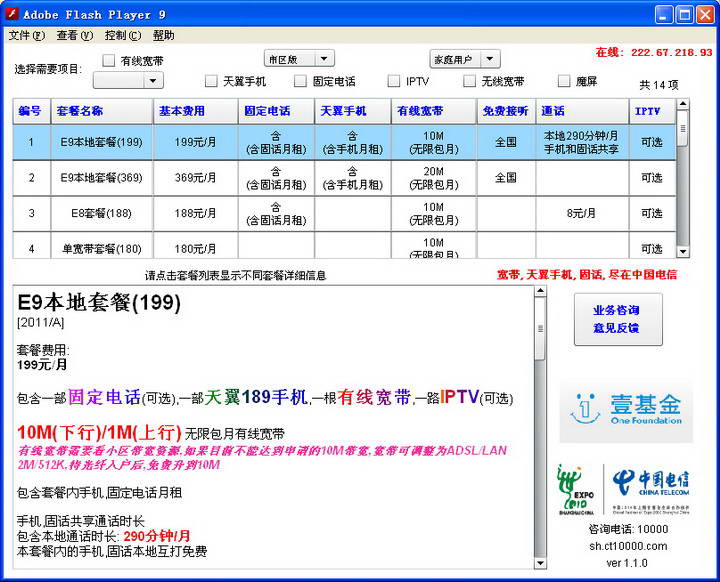Close the Flash Player window
The height and width of the screenshot is (582, 720).
tap(705, 15)
